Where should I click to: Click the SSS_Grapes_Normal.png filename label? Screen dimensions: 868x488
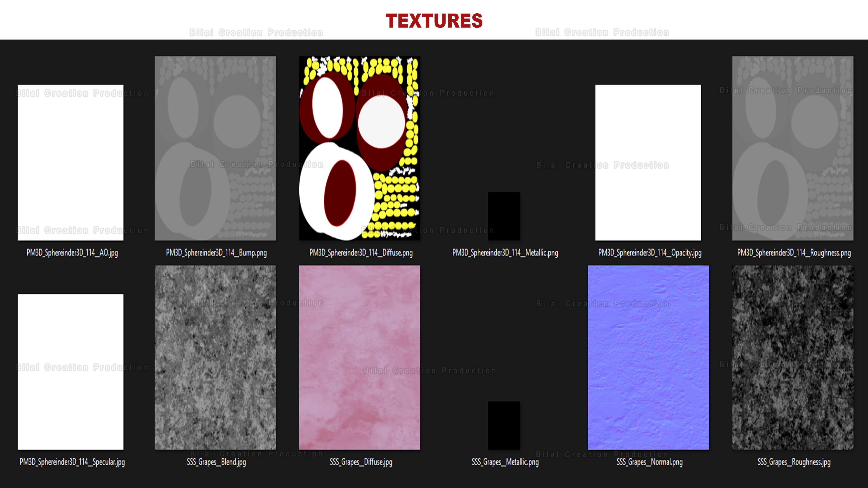[x=649, y=462]
